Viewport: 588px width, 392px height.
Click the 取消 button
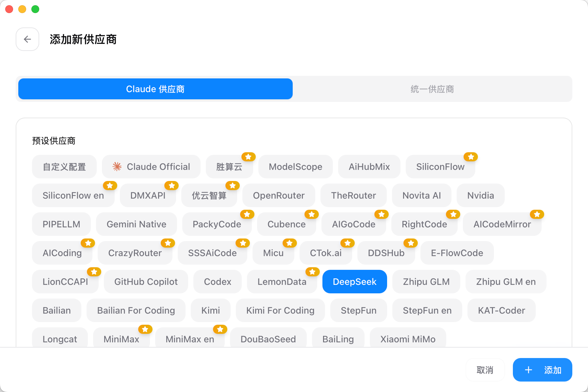click(x=485, y=370)
